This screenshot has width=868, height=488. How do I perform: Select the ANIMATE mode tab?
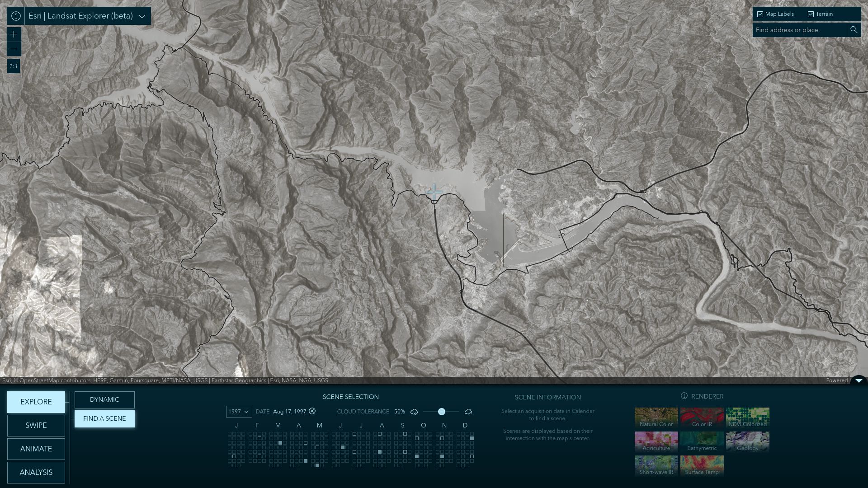pos(36,449)
